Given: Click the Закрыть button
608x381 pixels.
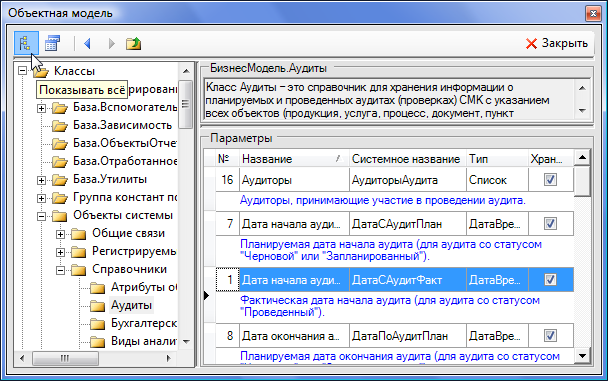Looking at the screenshot, I should coord(557,43).
